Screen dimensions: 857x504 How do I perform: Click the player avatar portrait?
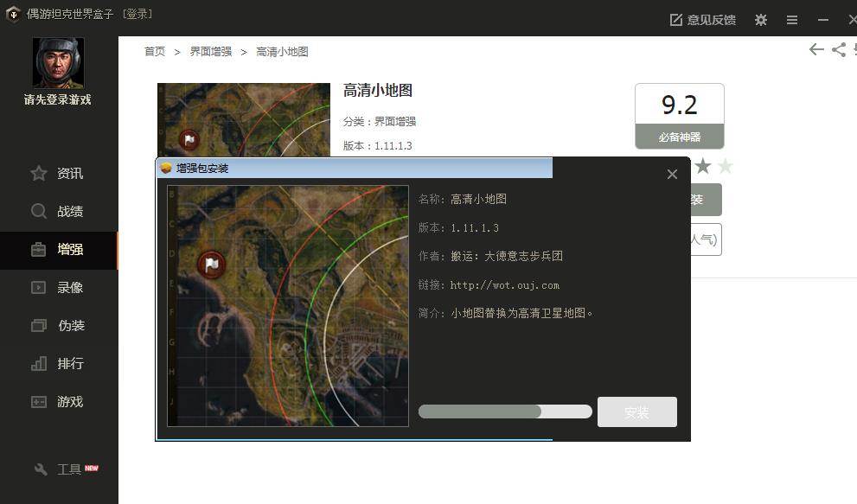pyautogui.click(x=58, y=63)
